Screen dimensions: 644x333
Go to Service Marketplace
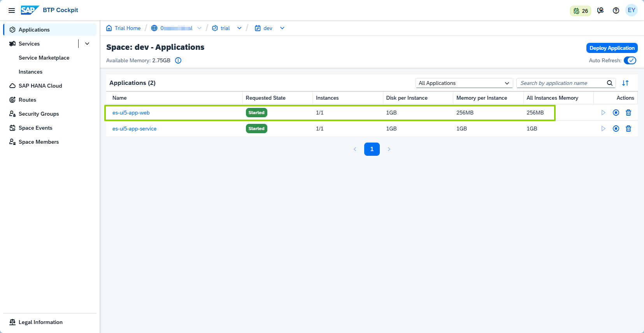[x=44, y=58]
